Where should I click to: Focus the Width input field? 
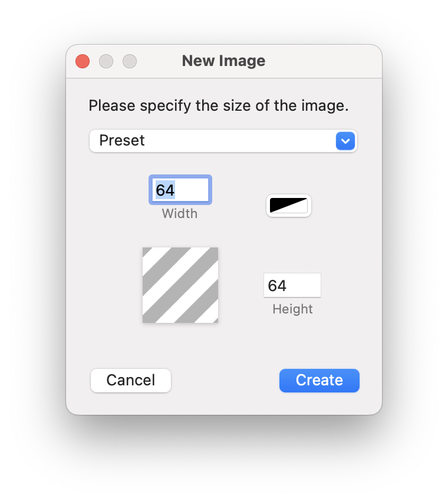click(180, 190)
